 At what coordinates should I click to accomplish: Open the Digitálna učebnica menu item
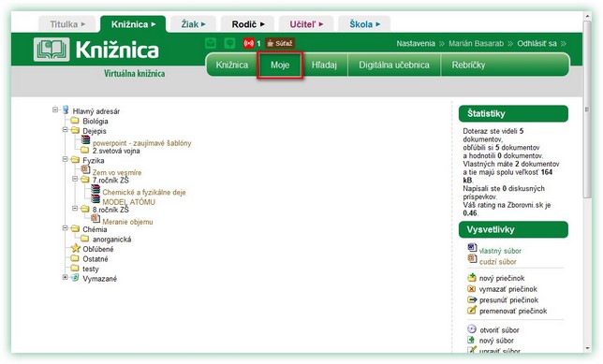tap(394, 65)
